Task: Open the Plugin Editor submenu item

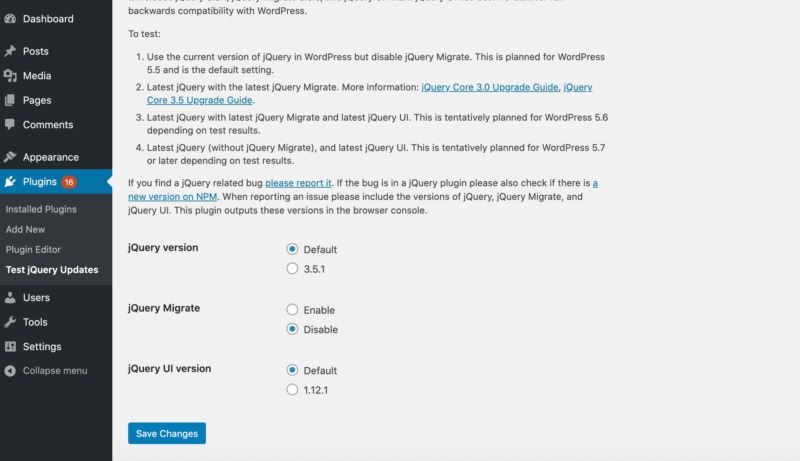Action: (x=33, y=249)
